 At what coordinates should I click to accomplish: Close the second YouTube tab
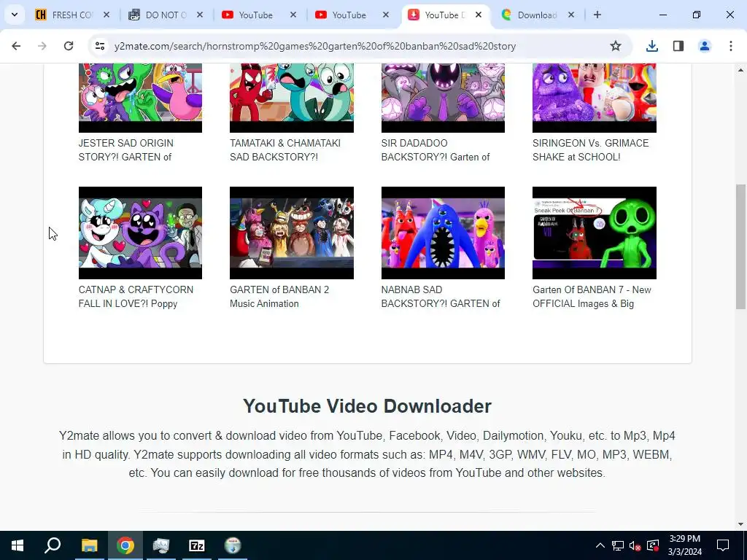(x=386, y=15)
